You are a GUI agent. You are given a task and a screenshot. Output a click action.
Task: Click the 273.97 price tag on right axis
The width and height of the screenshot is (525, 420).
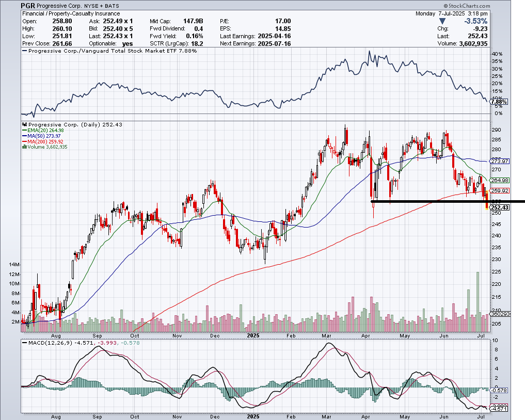500,161
